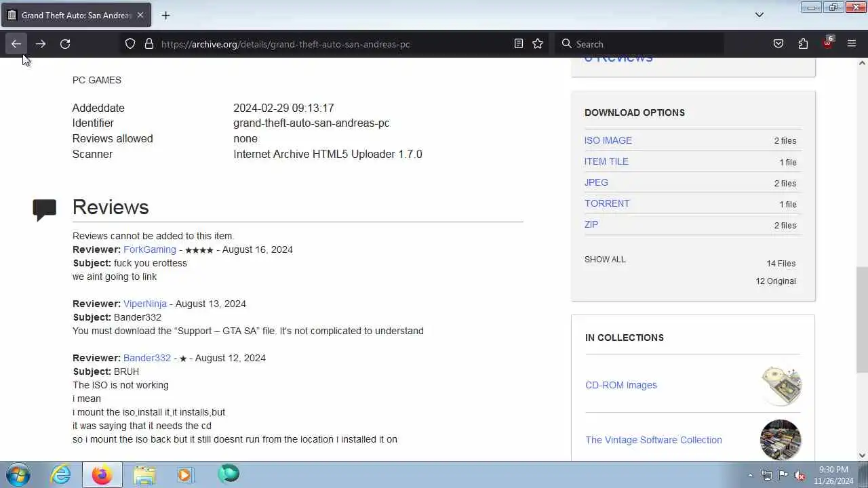868x488 pixels.
Task: Click identifier value grand-theft-auto-san-andreas-pc
Action: (311, 123)
